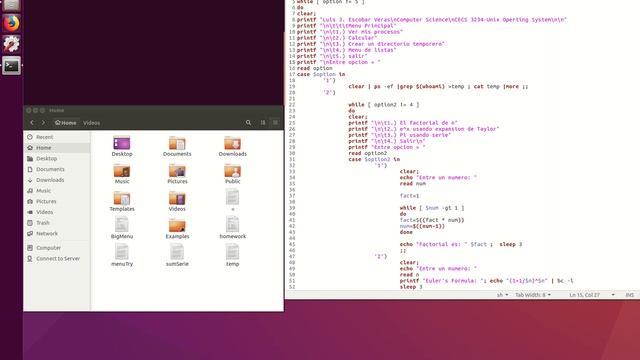
Task: Click the Videos path button in location bar
Action: pyautogui.click(x=91, y=122)
